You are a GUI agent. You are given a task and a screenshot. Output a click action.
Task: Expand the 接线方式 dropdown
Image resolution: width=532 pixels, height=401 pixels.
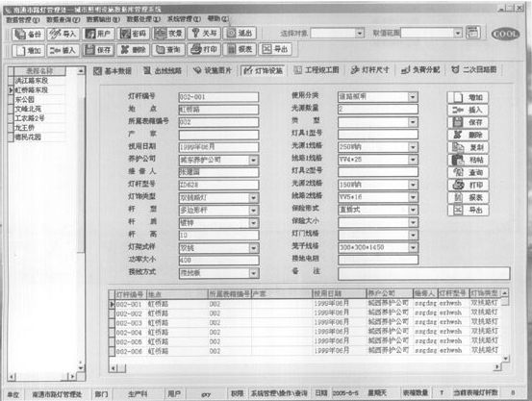click(253, 273)
